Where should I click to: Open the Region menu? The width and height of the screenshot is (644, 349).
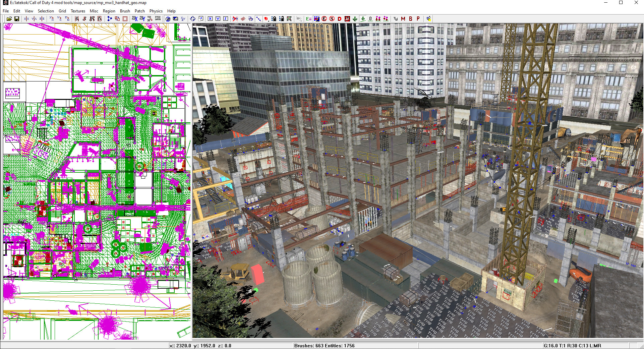pos(109,11)
